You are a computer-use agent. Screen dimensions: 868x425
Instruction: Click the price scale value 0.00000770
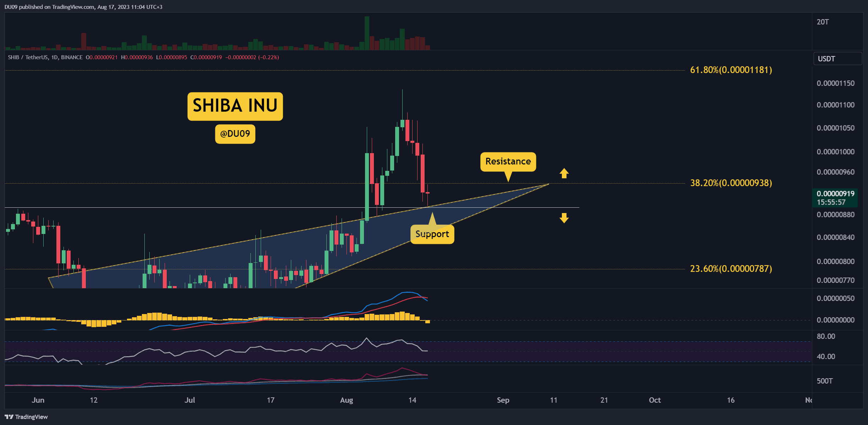(x=835, y=280)
